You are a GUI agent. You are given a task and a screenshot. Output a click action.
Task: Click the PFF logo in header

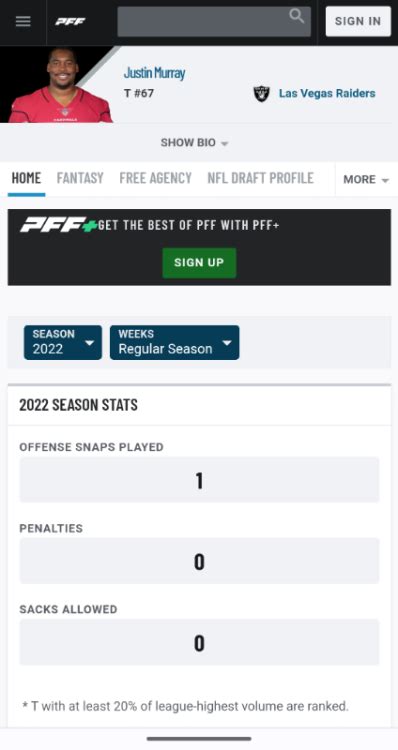70,22
